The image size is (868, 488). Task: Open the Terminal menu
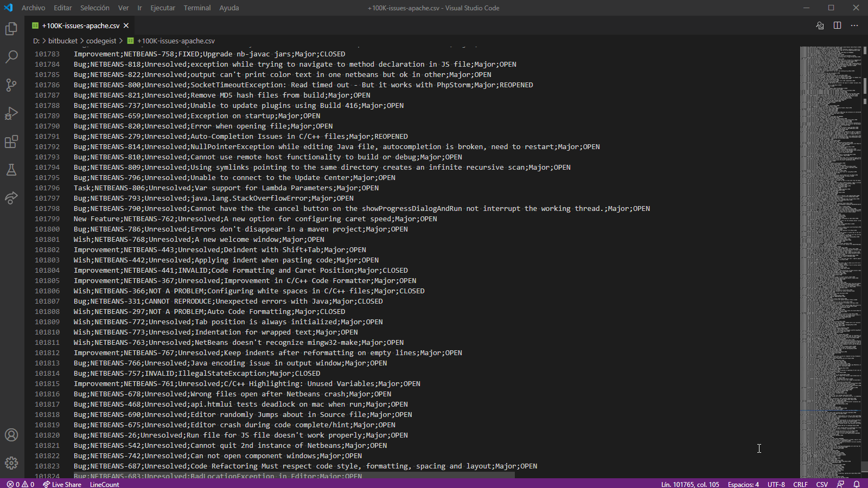pos(197,8)
